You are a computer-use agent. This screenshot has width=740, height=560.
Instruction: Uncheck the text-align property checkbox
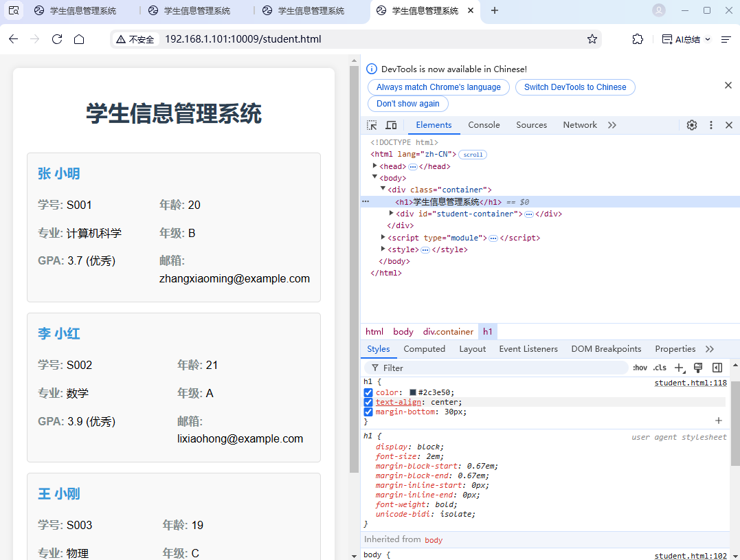tap(368, 403)
